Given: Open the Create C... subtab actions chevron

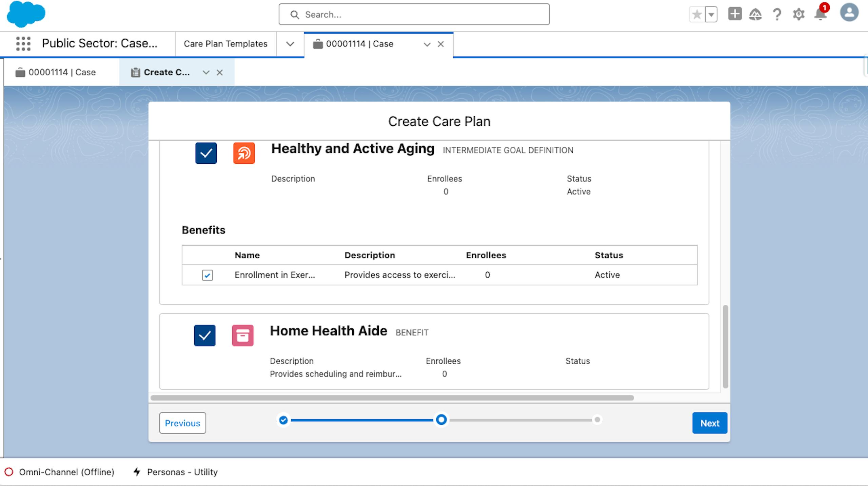Looking at the screenshot, I should pyautogui.click(x=206, y=73).
